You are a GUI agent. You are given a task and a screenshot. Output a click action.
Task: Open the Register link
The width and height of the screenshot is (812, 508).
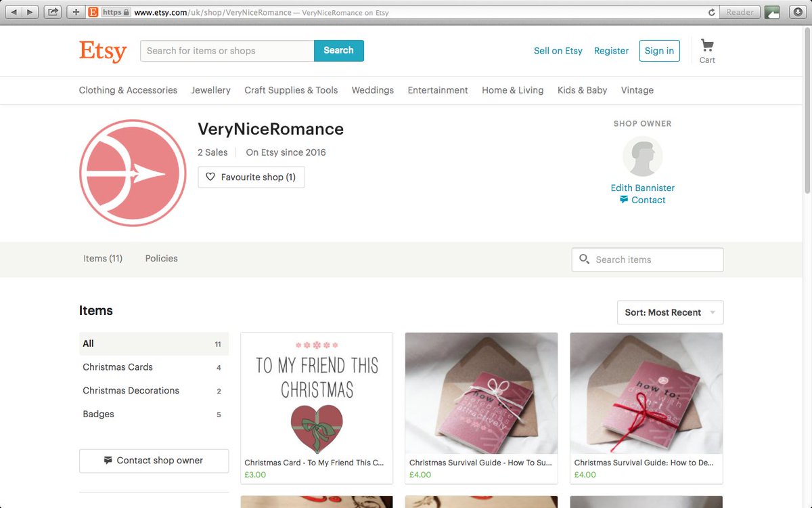pyautogui.click(x=611, y=51)
